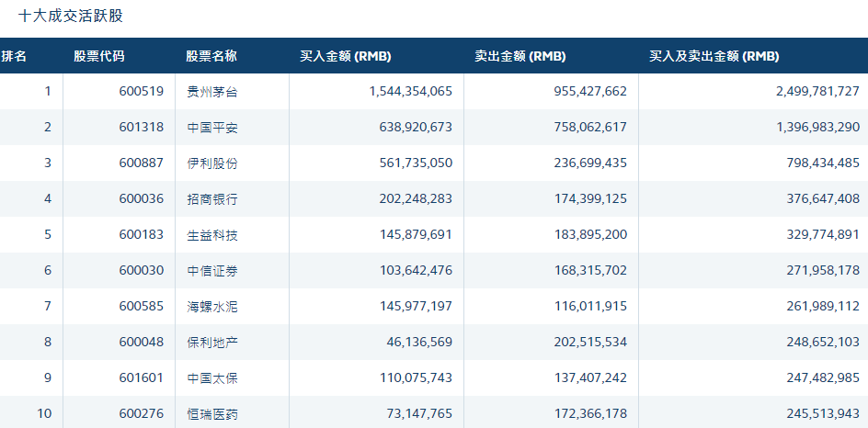Click the 股票代码 column header
Image resolution: width=868 pixels, height=428 pixels.
click(x=99, y=56)
